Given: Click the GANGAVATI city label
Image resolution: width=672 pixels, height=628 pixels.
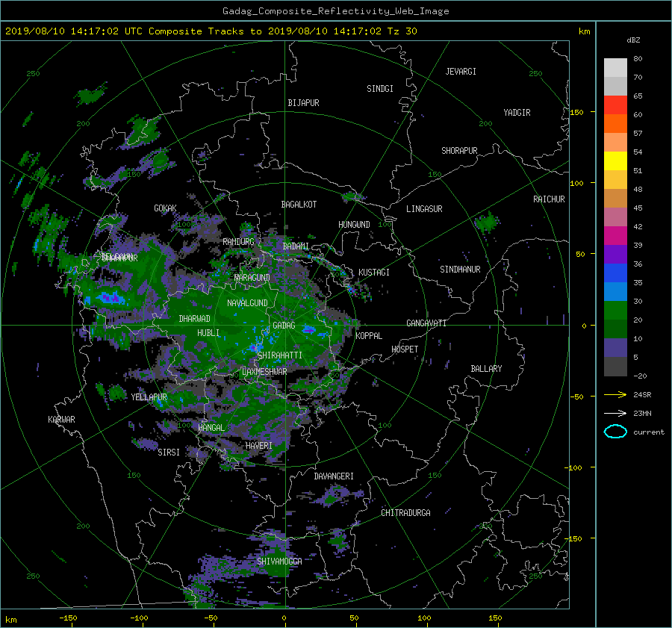Looking at the screenshot, I should (x=426, y=323).
